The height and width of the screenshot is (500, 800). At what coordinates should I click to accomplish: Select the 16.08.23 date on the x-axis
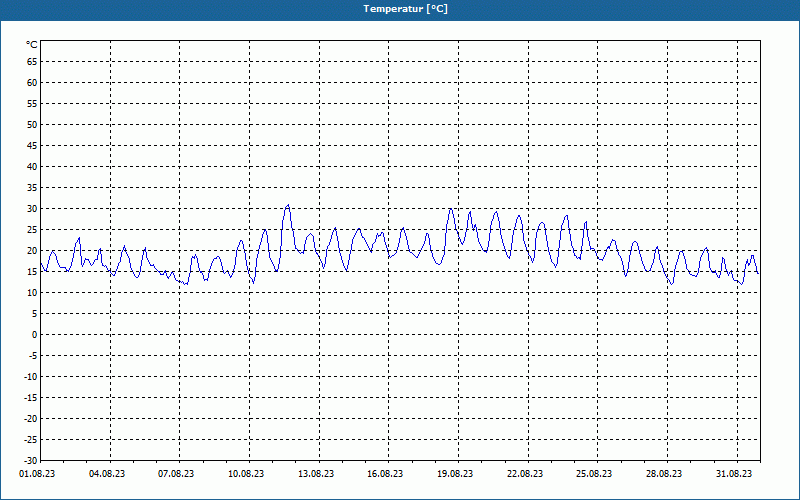pos(385,474)
